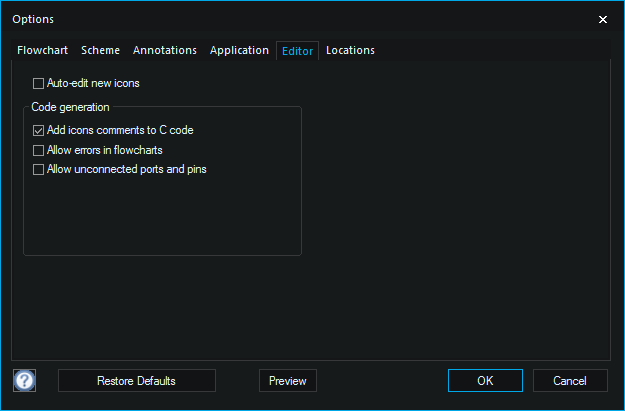The height and width of the screenshot is (411, 625).
Task: Enable Allow unconnected ports and pins
Action: click(x=39, y=170)
